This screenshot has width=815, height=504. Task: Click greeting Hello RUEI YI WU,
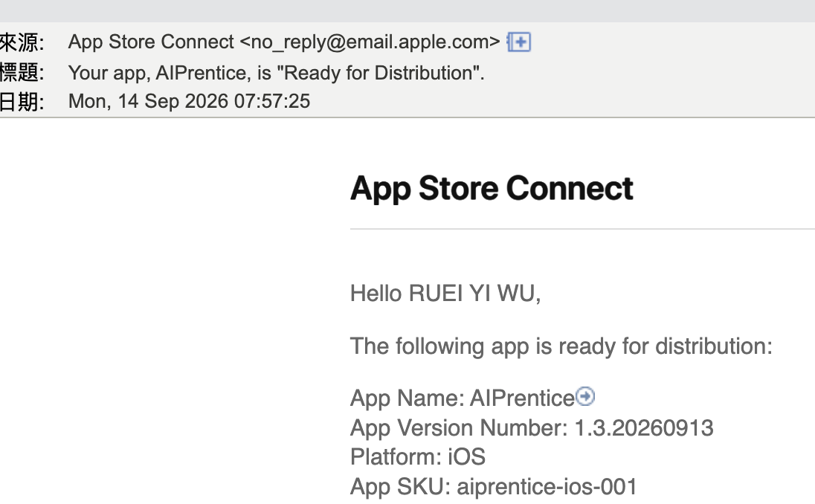[x=445, y=294]
